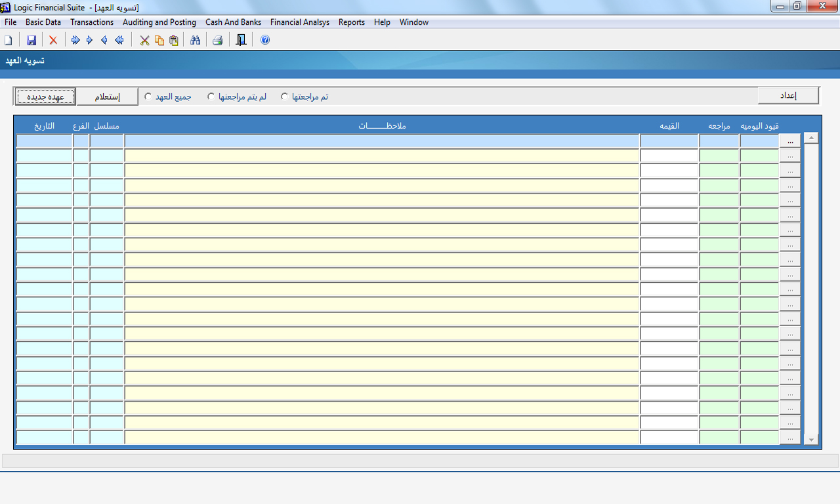
Task: Print using the printer icon
Action: click(217, 41)
